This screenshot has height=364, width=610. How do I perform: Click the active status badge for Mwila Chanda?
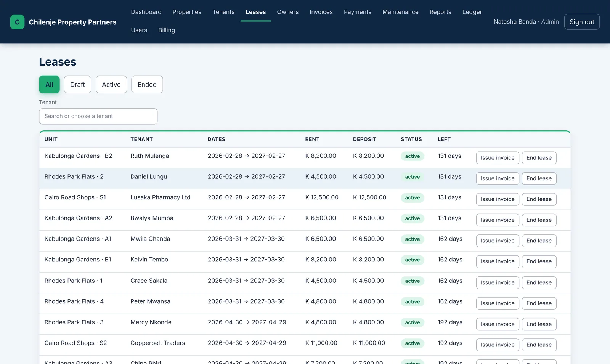tap(413, 239)
